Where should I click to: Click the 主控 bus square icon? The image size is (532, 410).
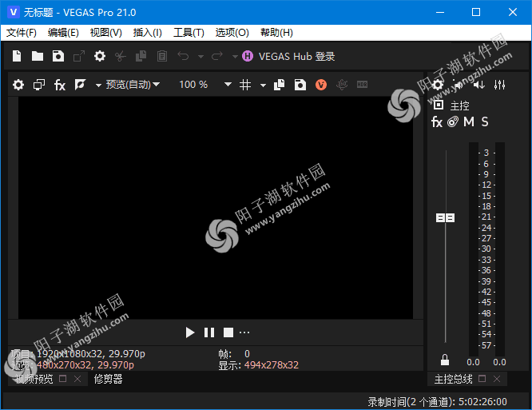(439, 105)
